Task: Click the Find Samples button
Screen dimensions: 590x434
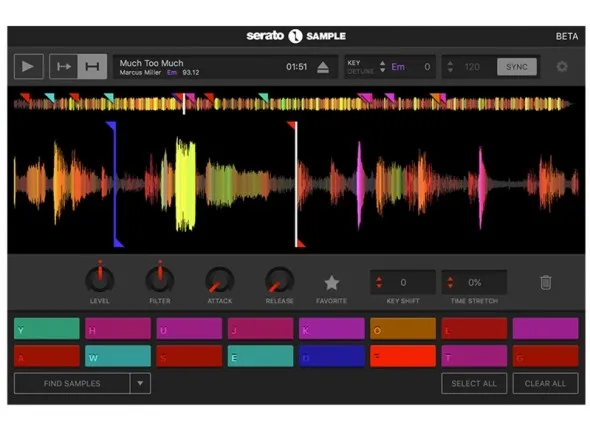Action: [72, 384]
